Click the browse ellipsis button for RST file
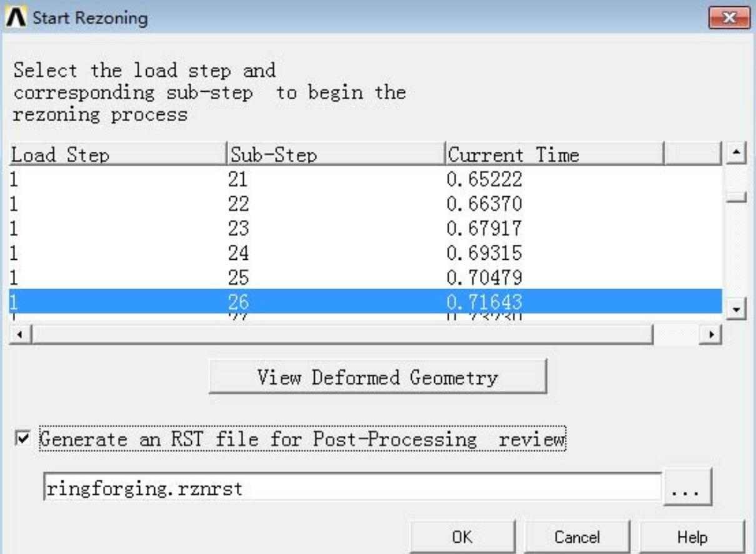 click(687, 488)
